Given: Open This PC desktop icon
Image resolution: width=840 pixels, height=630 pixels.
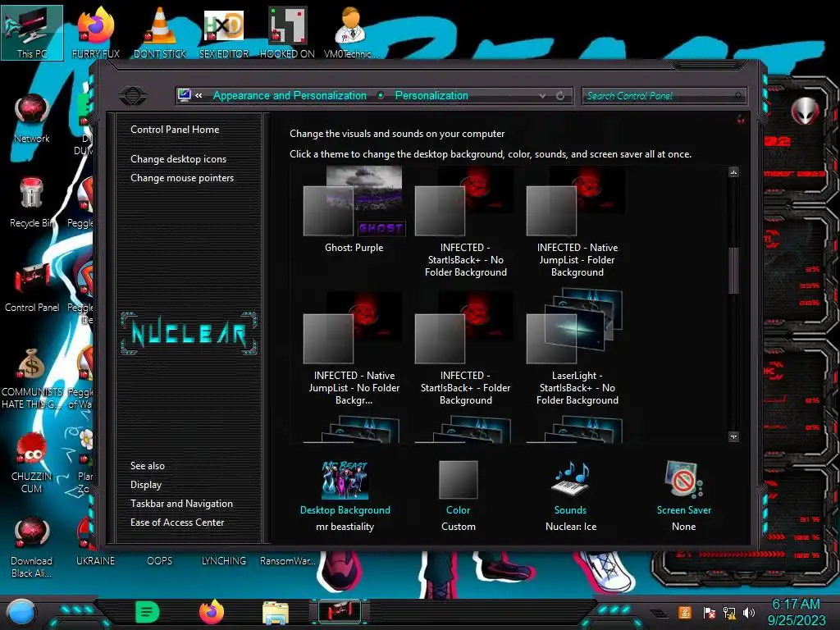Looking at the screenshot, I should [32, 32].
